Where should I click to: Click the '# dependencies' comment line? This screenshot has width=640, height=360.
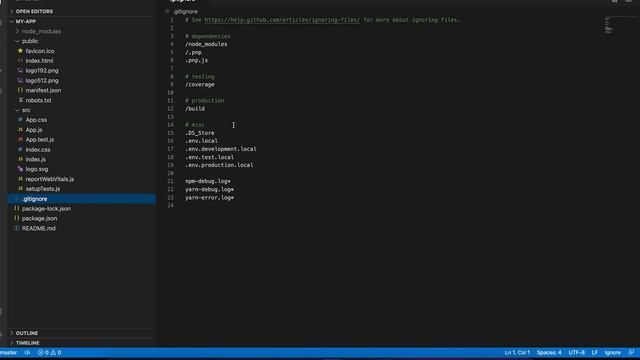point(208,36)
